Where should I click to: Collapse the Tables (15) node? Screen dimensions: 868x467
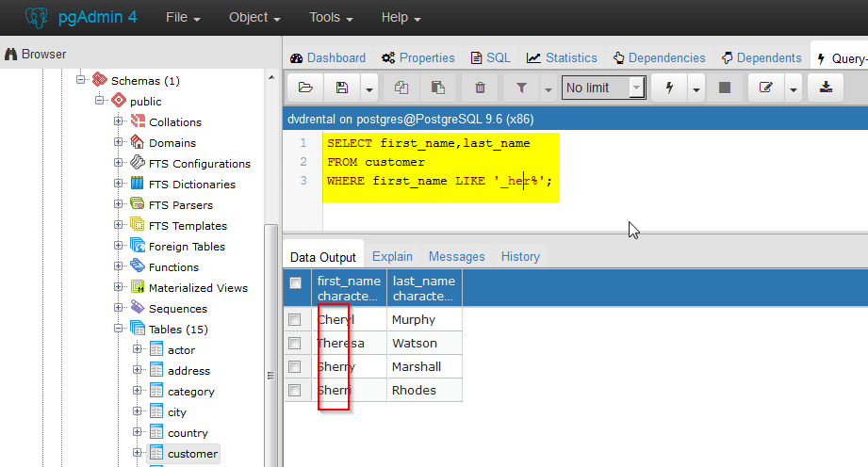[x=119, y=328]
